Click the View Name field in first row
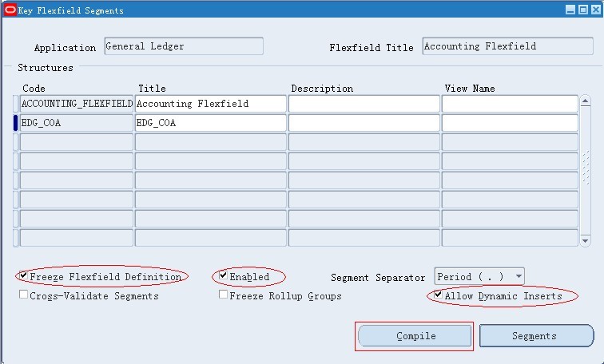 pos(510,104)
